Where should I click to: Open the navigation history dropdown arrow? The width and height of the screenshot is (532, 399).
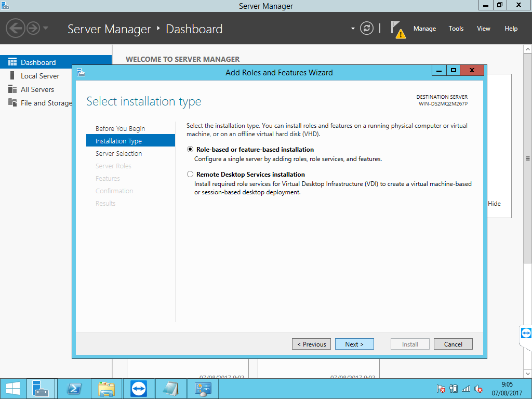pos(46,28)
